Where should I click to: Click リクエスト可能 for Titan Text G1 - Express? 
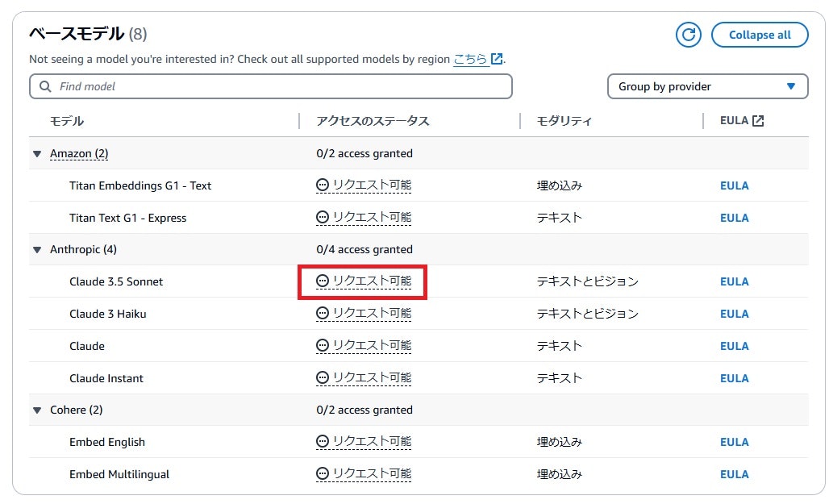tap(372, 217)
